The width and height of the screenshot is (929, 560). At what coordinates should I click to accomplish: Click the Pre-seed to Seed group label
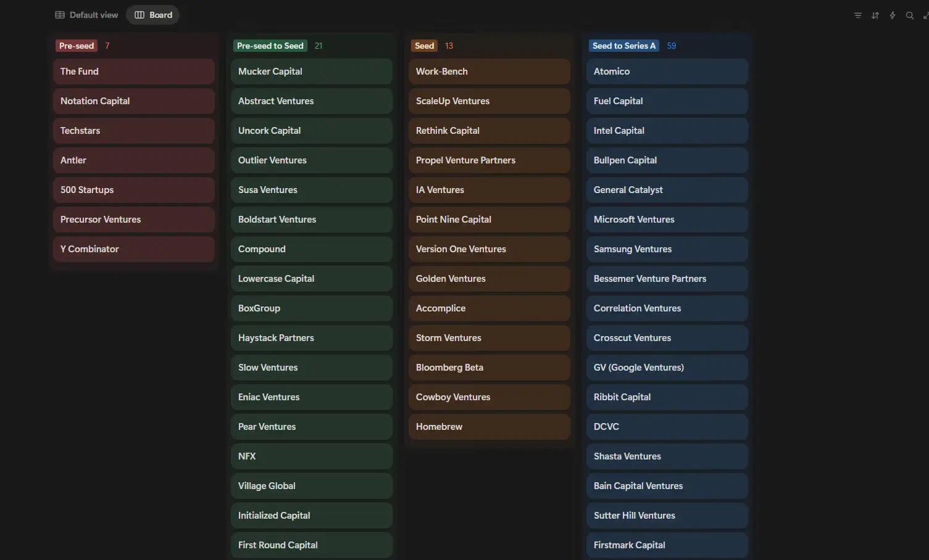[x=270, y=45]
